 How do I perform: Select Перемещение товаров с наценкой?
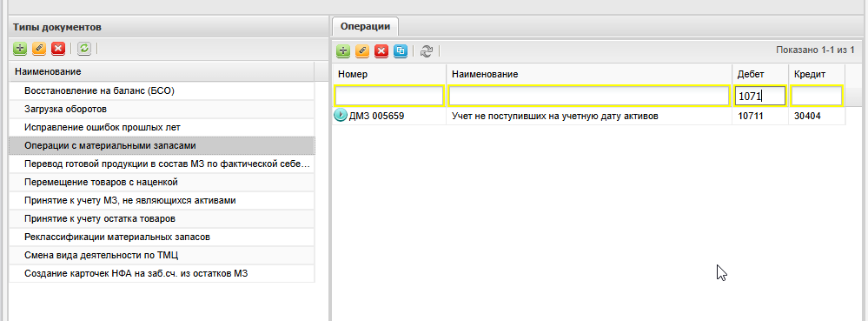pyautogui.click(x=162, y=183)
